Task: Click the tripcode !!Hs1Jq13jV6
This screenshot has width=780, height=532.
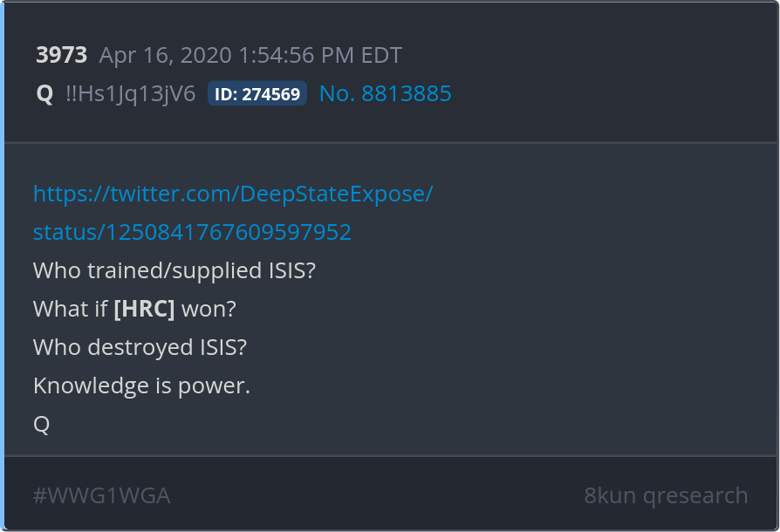Action: tap(130, 94)
